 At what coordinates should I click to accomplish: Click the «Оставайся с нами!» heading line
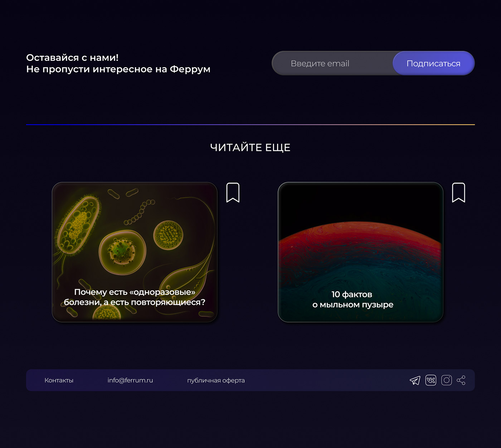(72, 58)
